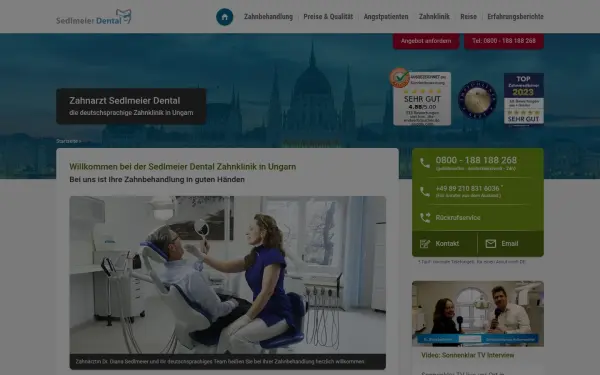Click the phone icon beside 0800 number
Image resolution: width=600 pixels, height=375 pixels.
(425, 163)
